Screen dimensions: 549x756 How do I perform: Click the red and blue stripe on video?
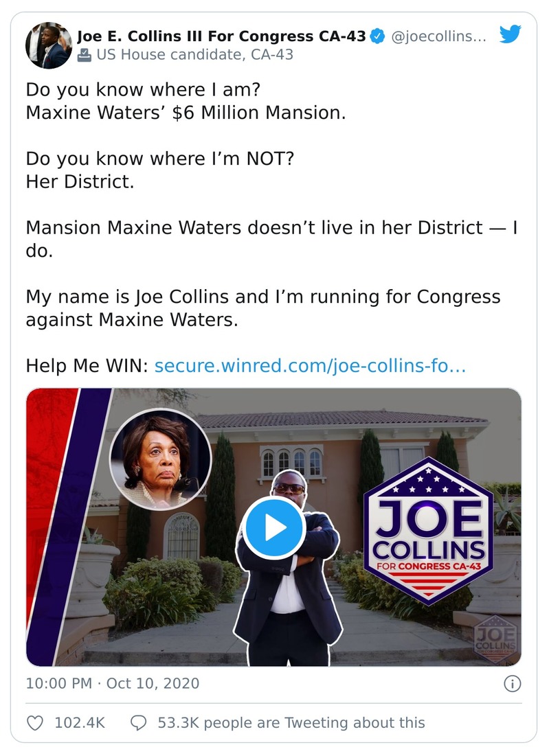point(67,525)
